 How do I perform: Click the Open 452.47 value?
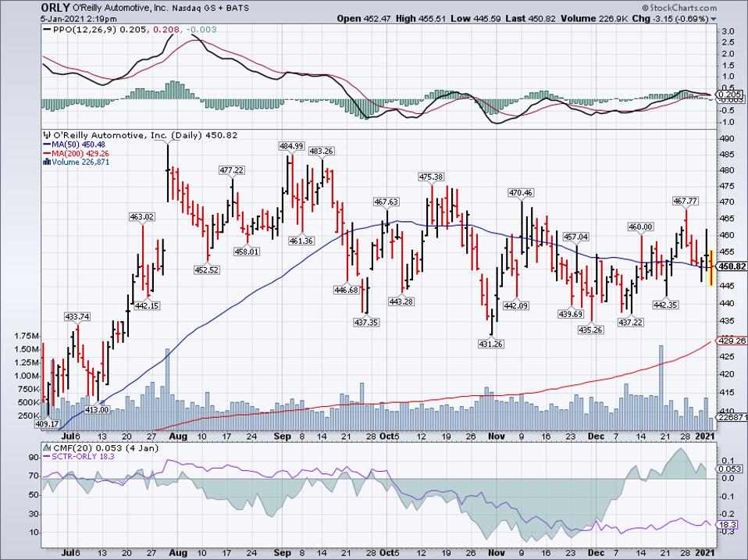point(364,19)
